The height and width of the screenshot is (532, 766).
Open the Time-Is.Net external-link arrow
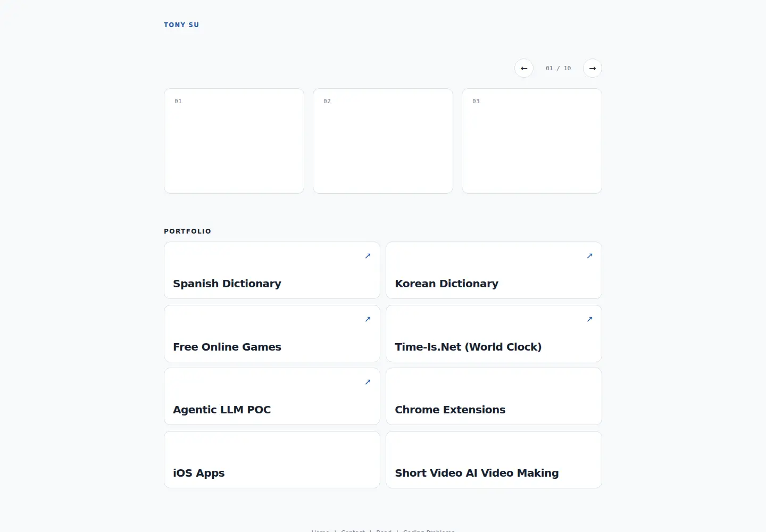[589, 319]
